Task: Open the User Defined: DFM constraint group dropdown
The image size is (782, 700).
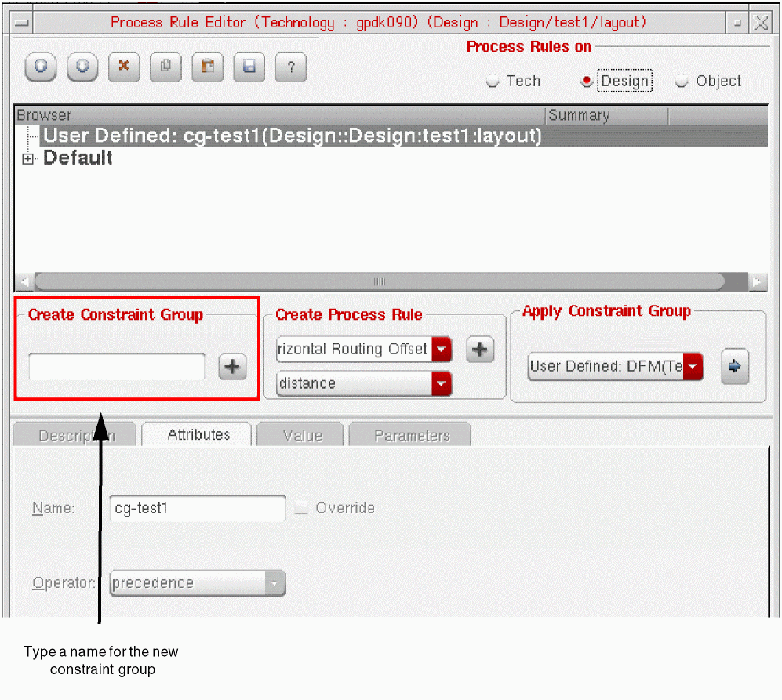Action: (693, 366)
